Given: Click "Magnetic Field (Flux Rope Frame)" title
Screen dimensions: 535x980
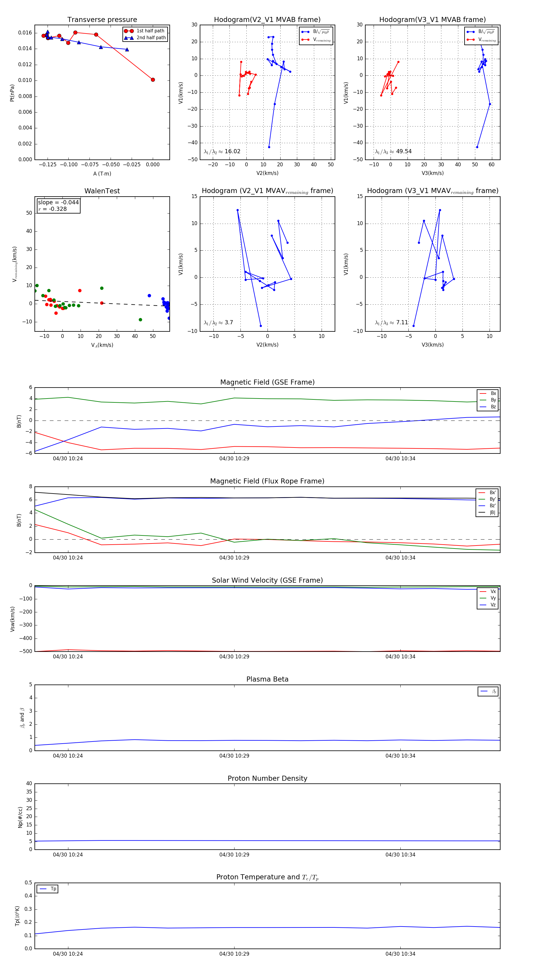Looking at the screenshot, I should coord(267,481).
